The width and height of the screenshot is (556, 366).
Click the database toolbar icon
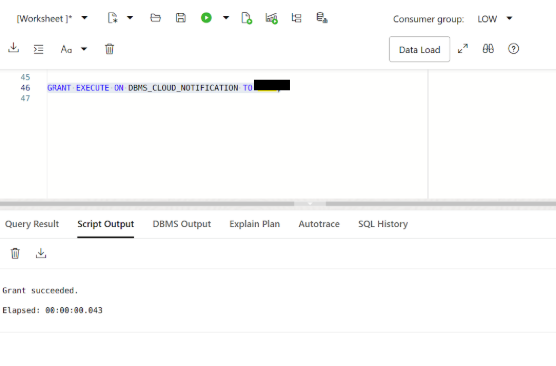point(322,18)
